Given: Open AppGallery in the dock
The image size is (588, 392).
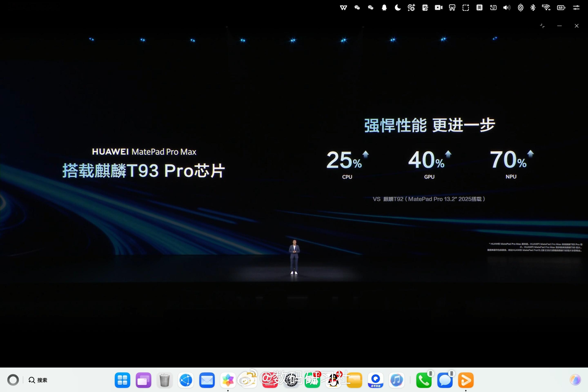Looking at the screenshot, I should (x=270, y=380).
